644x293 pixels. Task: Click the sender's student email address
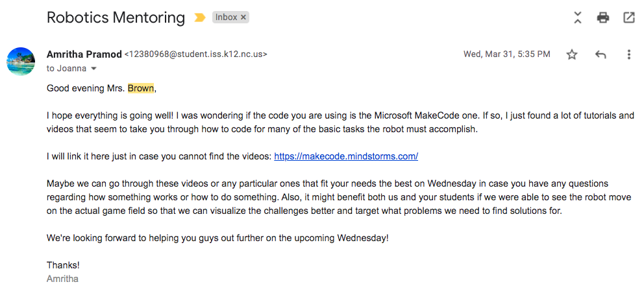195,54
